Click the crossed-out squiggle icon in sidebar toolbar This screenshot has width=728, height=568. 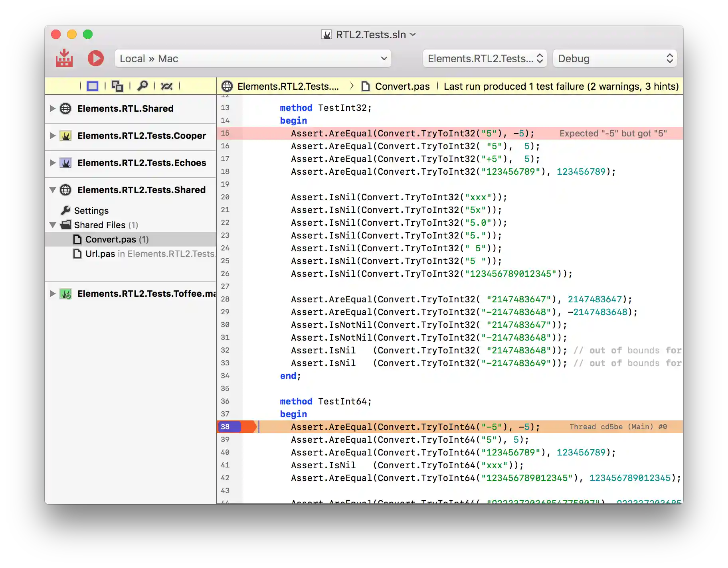click(x=167, y=86)
